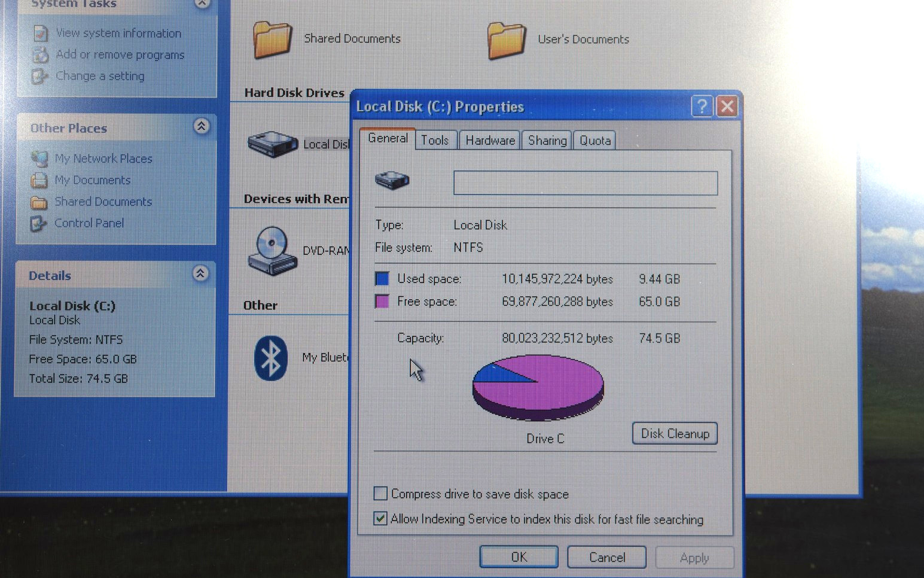Click the 9.44 GB used value
The image size is (924, 578).
tap(659, 279)
